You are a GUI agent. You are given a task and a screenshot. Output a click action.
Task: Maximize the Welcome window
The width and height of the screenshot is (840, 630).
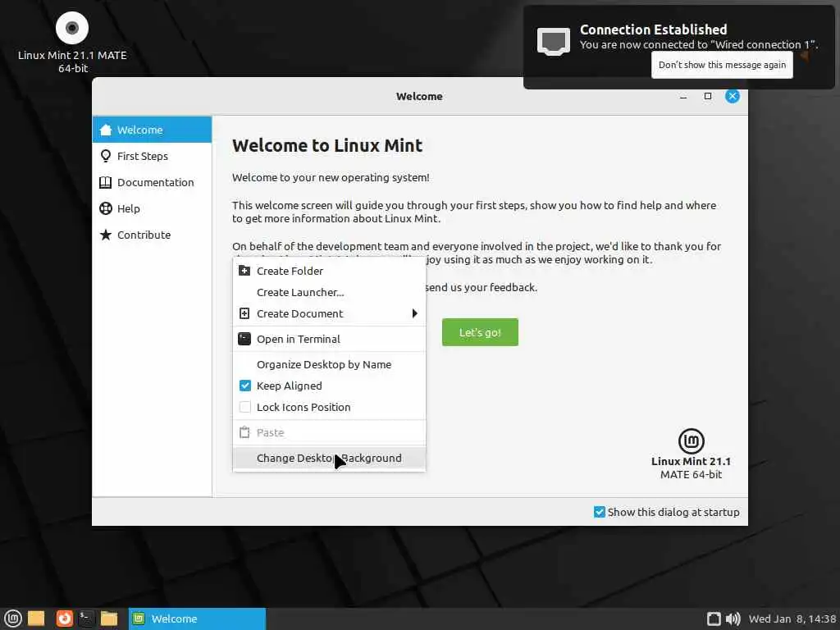708,97
